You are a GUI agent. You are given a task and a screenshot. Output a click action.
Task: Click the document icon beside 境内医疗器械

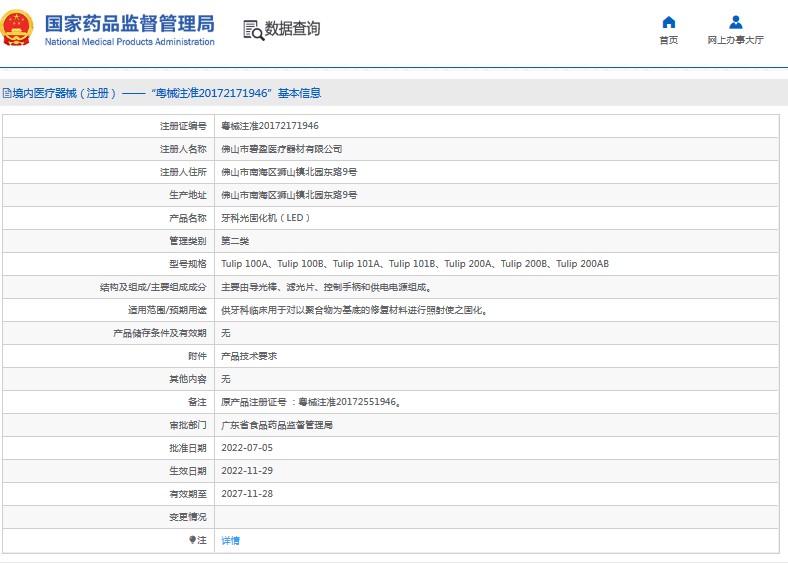click(7, 93)
